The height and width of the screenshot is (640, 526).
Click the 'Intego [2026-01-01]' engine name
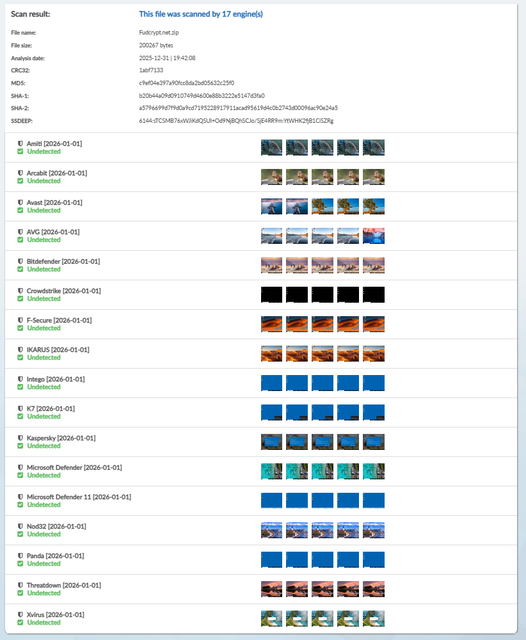(56, 379)
